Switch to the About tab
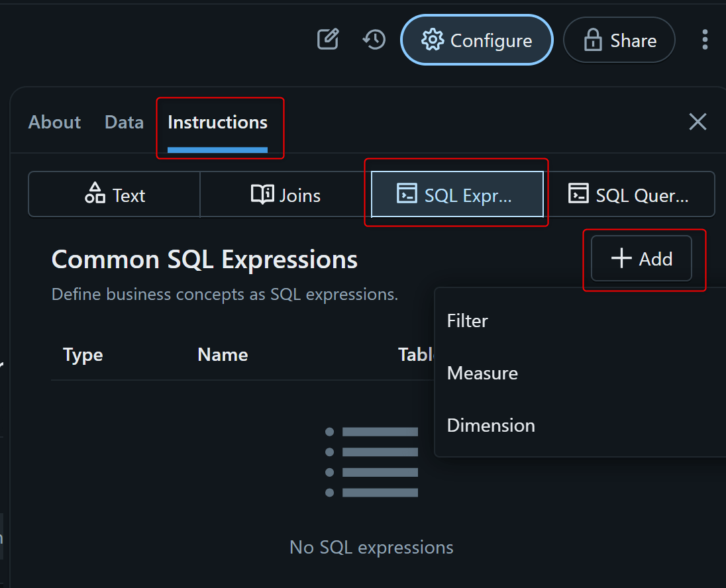 click(54, 122)
